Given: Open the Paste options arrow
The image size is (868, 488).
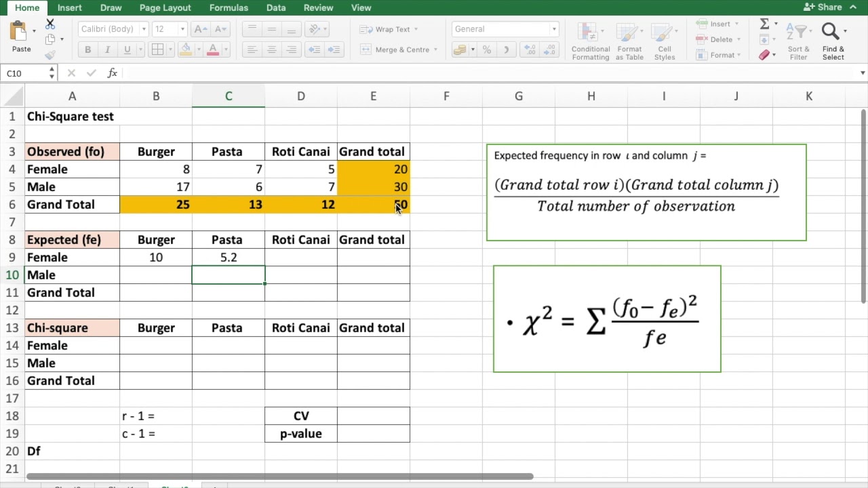Looking at the screenshot, I should [x=34, y=30].
